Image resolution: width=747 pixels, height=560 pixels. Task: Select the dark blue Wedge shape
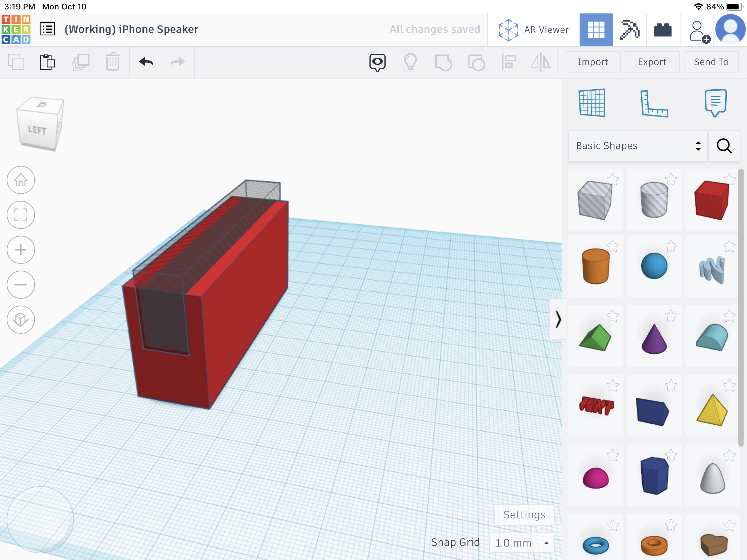[x=652, y=412]
